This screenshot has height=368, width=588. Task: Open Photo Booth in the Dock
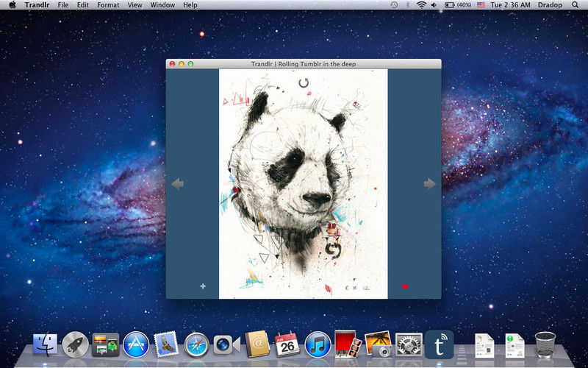pyautogui.click(x=348, y=344)
